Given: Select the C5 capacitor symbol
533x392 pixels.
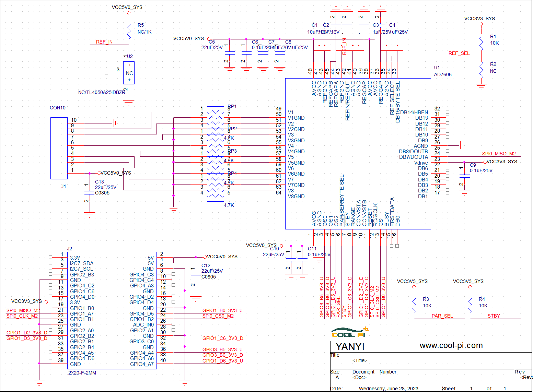Looking at the screenshot, I should pos(229,53).
